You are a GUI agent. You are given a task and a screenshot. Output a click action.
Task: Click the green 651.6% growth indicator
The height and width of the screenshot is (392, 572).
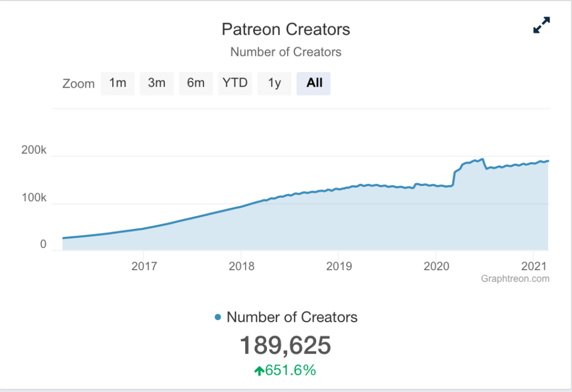(x=285, y=370)
